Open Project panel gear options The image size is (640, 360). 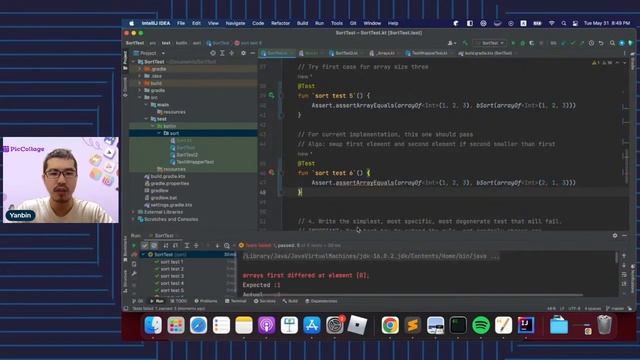[x=243, y=53]
